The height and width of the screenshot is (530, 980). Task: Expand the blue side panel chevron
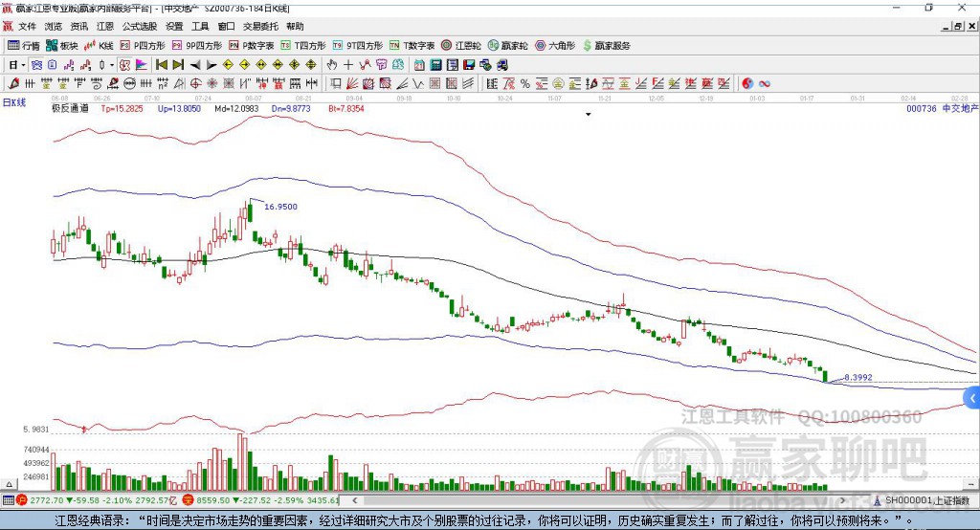tap(972, 398)
